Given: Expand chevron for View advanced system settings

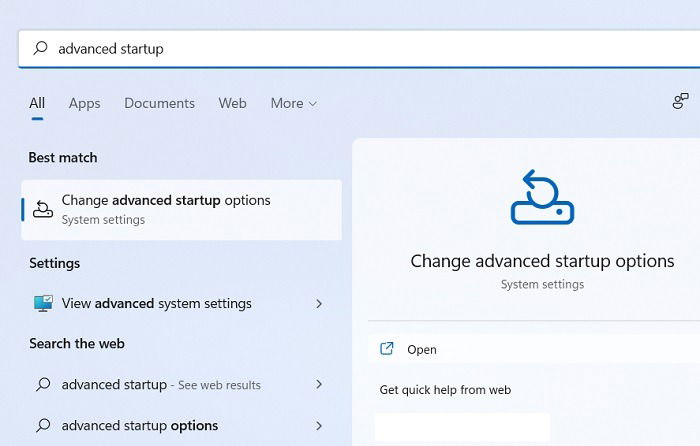Looking at the screenshot, I should click(319, 304).
